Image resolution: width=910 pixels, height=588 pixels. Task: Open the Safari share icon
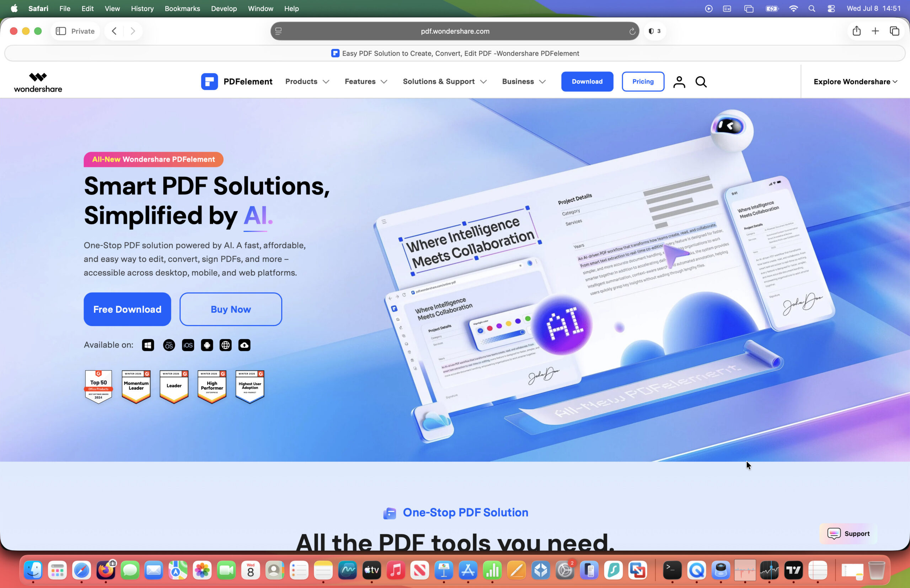[857, 31]
